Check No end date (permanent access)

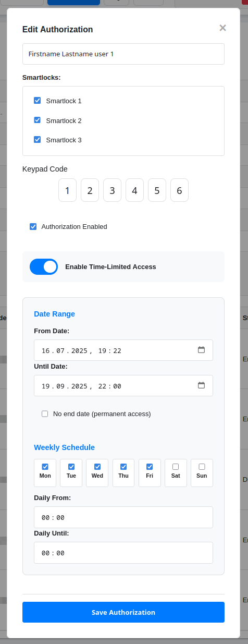(x=45, y=414)
